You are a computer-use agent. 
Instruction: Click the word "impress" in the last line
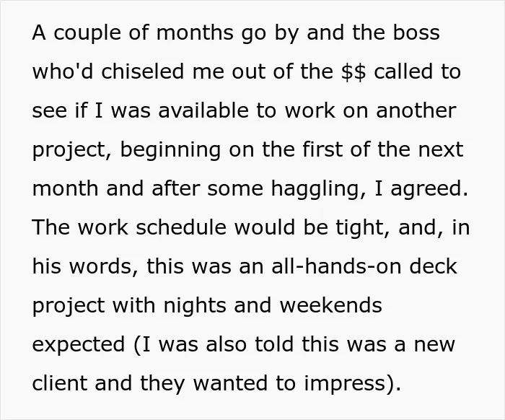346,384
